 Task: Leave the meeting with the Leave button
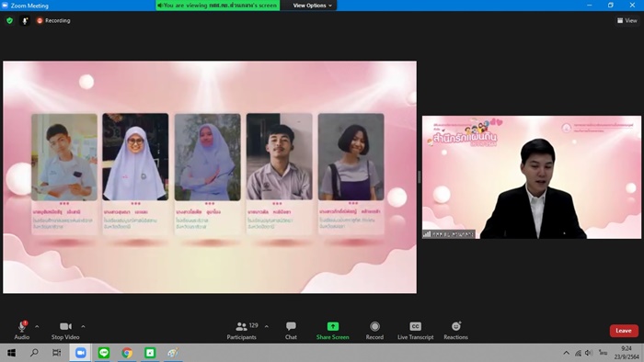click(x=624, y=331)
